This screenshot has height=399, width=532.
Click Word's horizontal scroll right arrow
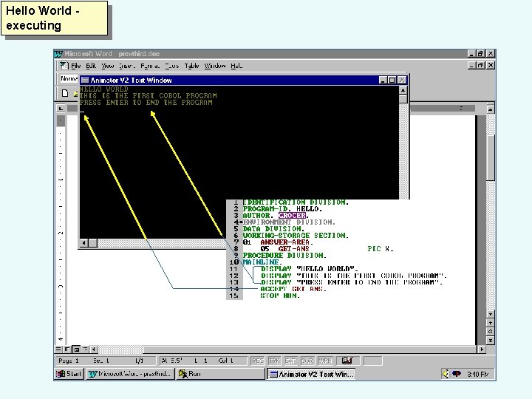point(482,349)
